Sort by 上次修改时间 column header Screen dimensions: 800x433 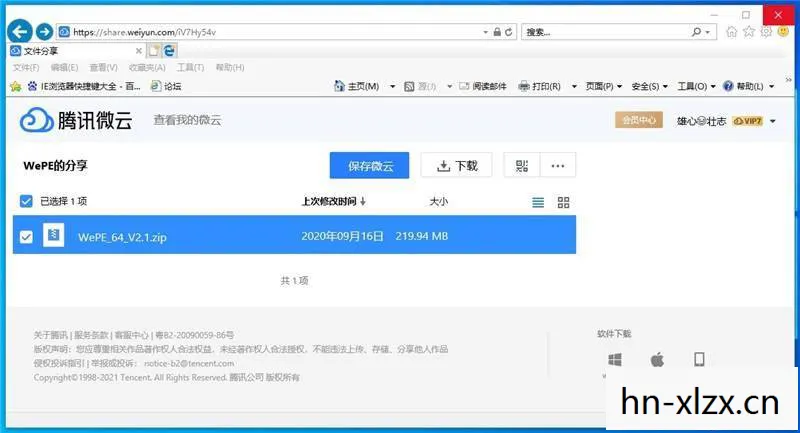(334, 201)
